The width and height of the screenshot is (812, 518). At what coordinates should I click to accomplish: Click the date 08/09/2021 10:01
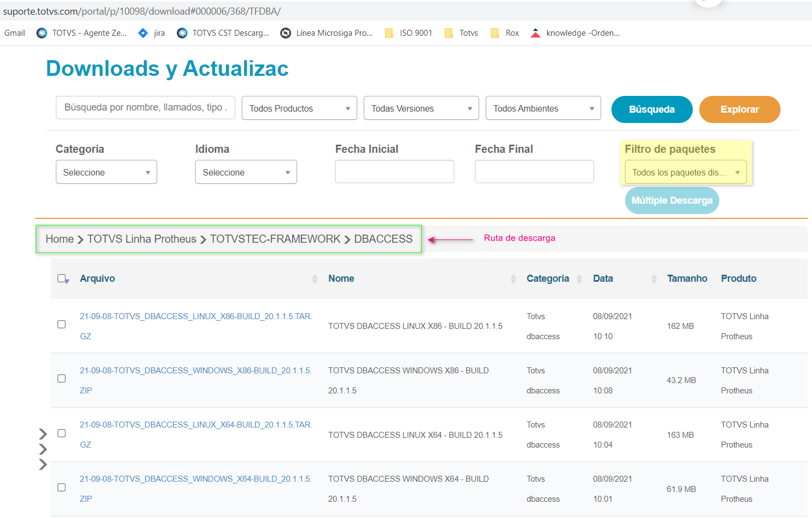tap(613, 489)
